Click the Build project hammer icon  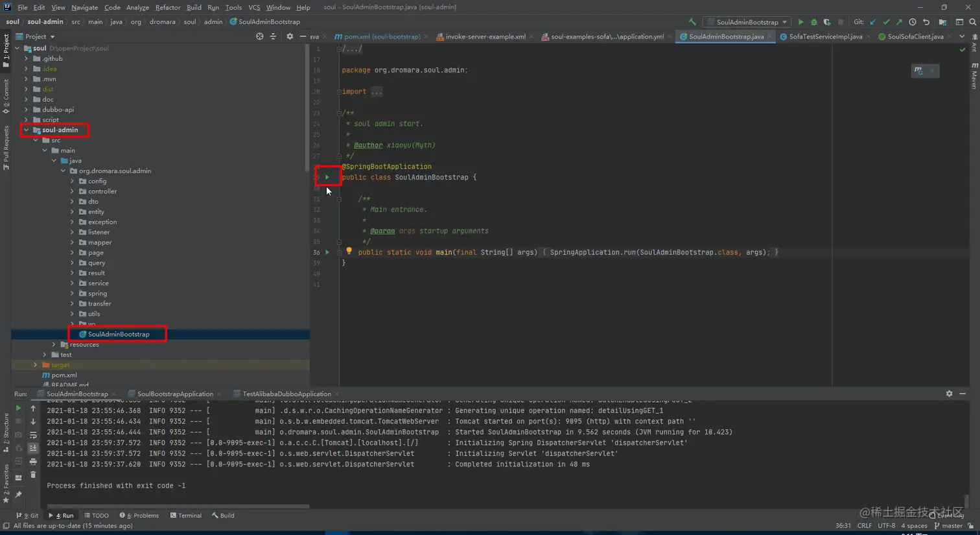[x=692, y=22]
